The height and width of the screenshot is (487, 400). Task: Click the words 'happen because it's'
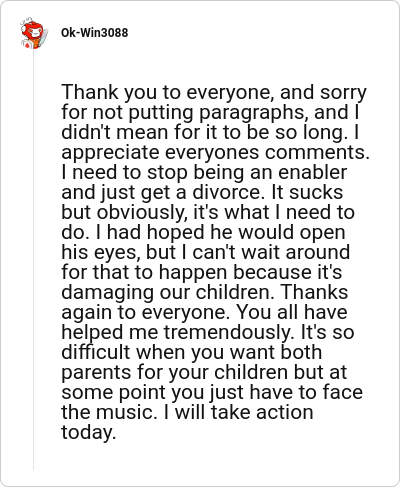click(250, 273)
